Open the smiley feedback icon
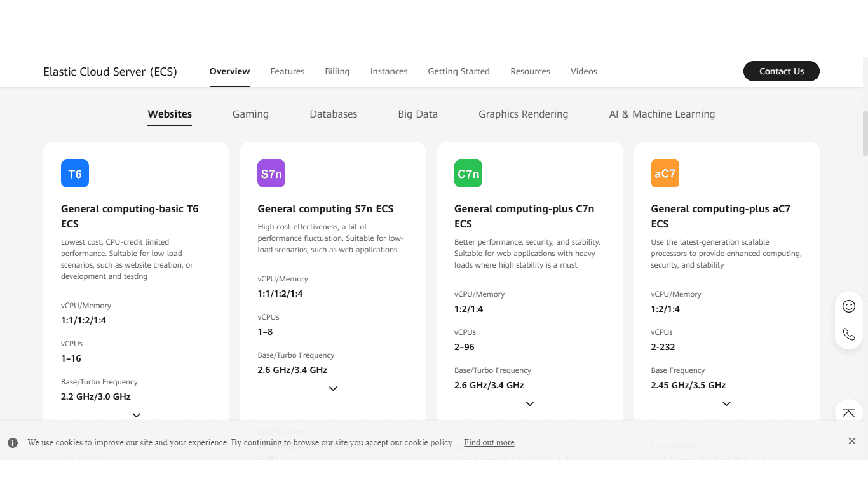 [849, 306]
